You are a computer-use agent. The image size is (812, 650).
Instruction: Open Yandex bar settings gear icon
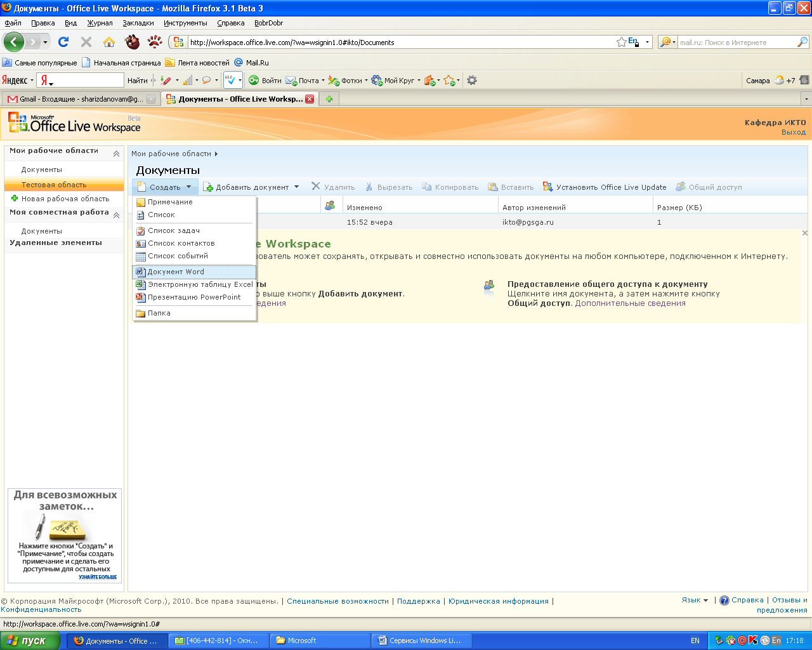pyautogui.click(x=471, y=80)
